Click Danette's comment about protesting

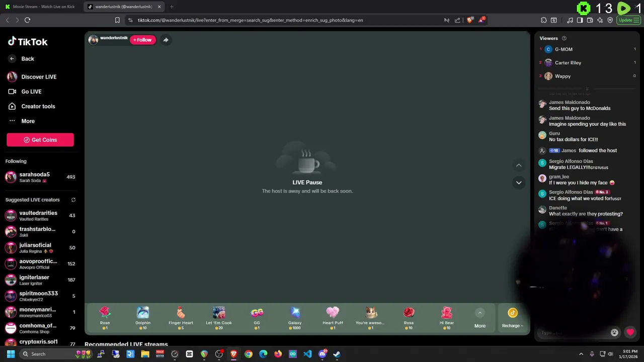click(x=586, y=214)
